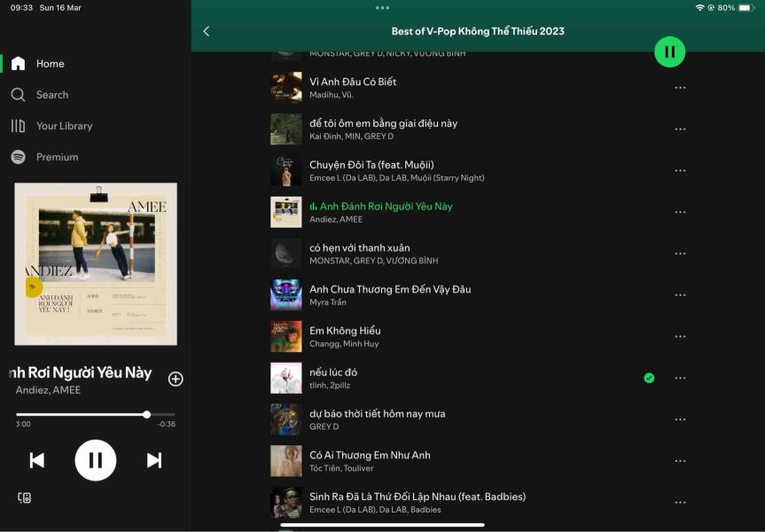Play dự báo thời tiết hôm nay mưa
This screenshot has width=765, height=532.
point(377,414)
